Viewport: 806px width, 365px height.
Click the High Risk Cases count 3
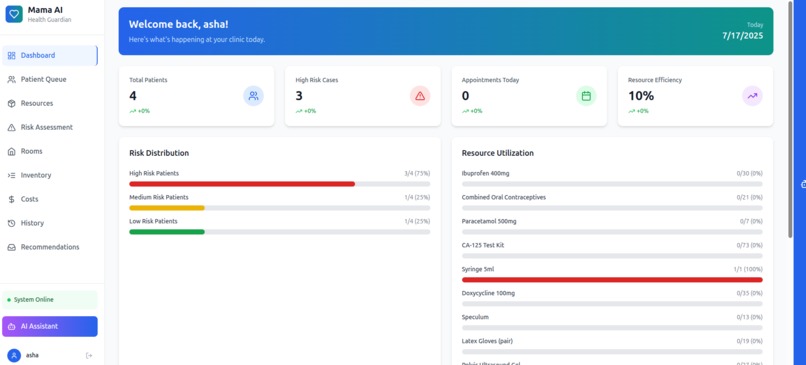[x=299, y=96]
